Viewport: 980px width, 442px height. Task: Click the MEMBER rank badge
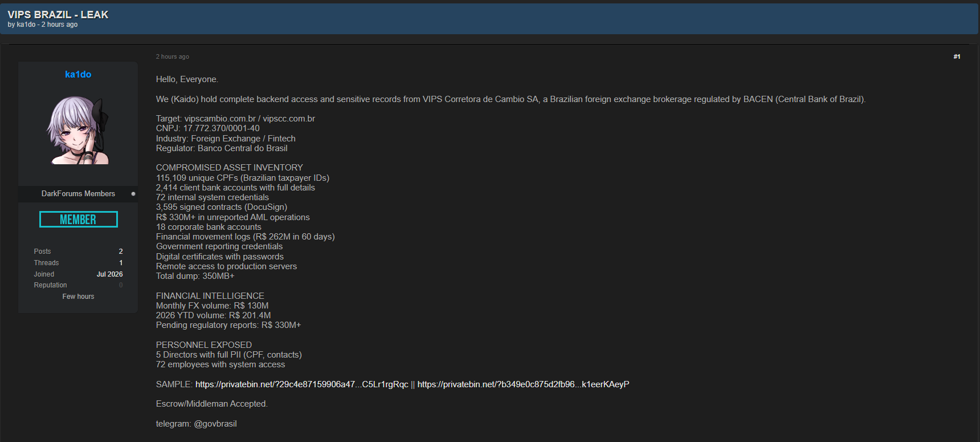click(x=79, y=220)
